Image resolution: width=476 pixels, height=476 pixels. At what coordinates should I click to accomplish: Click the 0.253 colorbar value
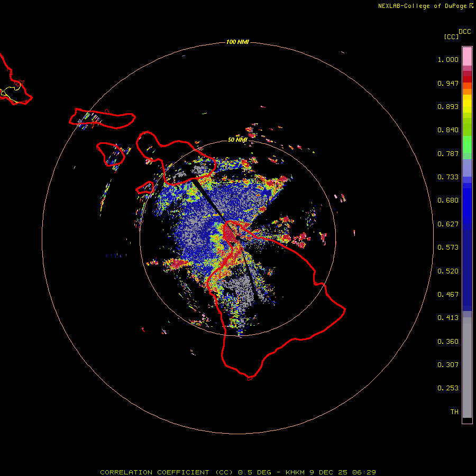click(448, 388)
